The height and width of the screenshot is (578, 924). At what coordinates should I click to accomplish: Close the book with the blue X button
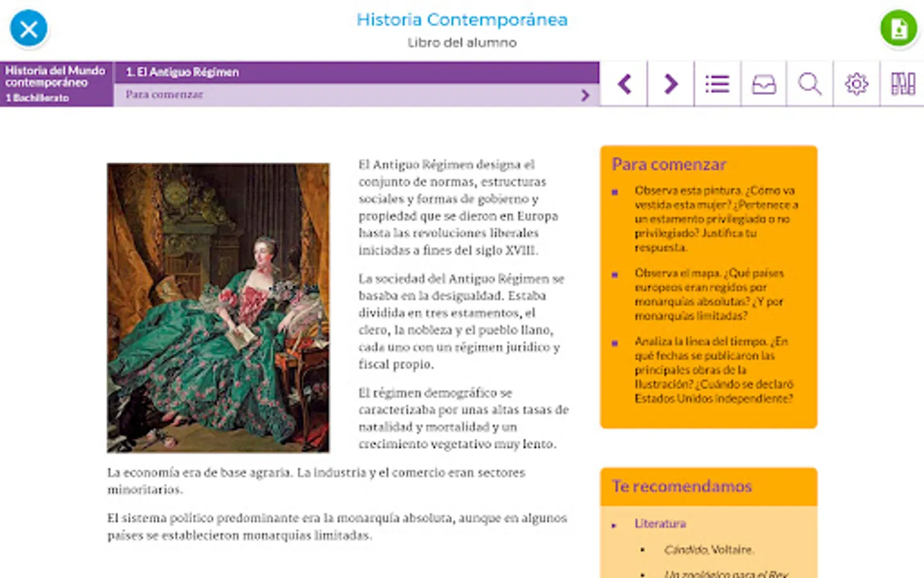click(x=29, y=29)
